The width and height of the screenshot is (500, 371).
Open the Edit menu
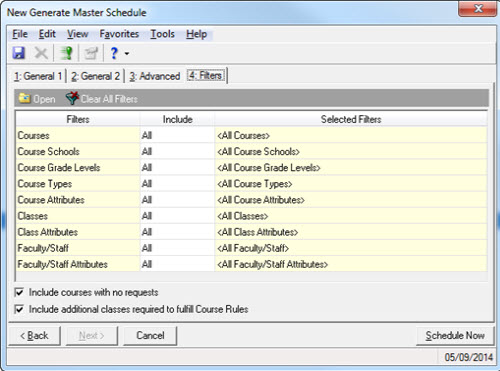coord(47,34)
